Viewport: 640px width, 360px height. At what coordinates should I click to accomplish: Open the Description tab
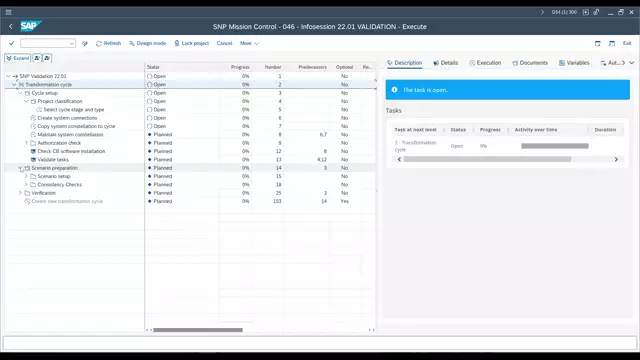[404, 63]
